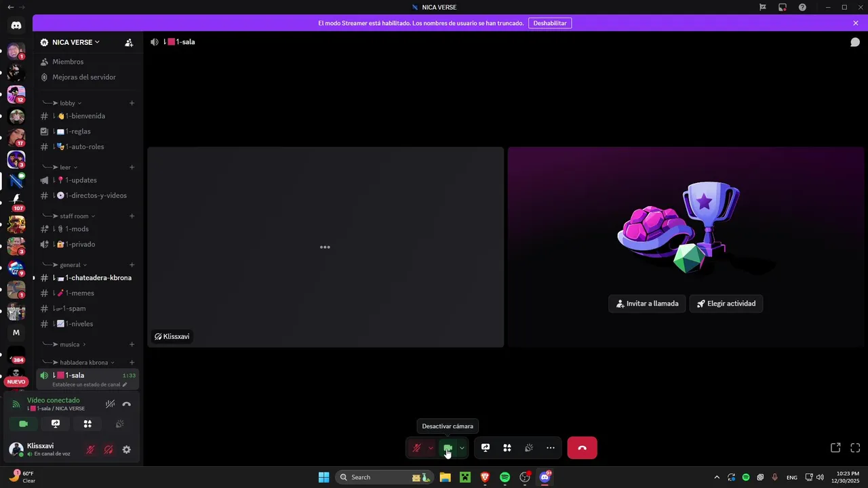Open microphone options arrow in call bar
Image resolution: width=868 pixels, height=488 pixels.
point(431,448)
